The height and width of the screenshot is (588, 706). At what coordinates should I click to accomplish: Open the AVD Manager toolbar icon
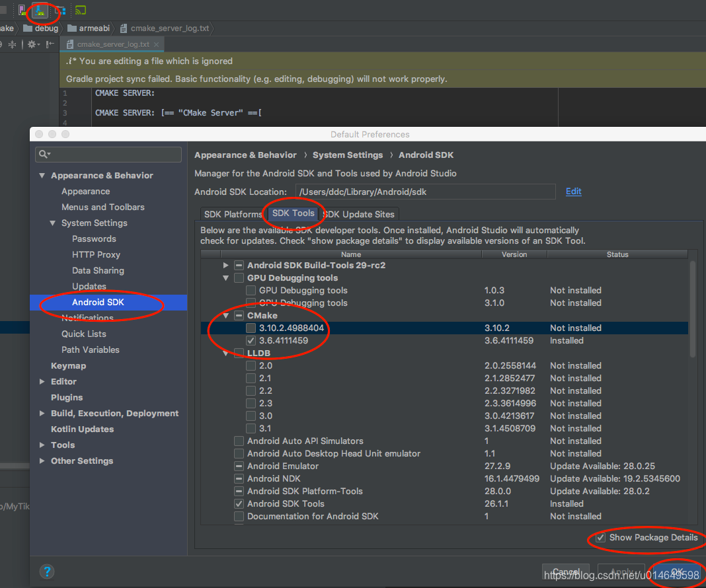coord(22,10)
